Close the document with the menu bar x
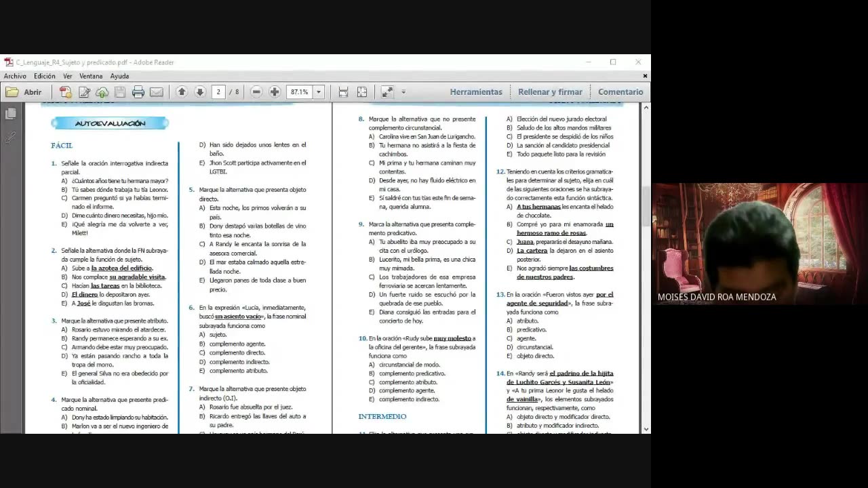 (645, 76)
